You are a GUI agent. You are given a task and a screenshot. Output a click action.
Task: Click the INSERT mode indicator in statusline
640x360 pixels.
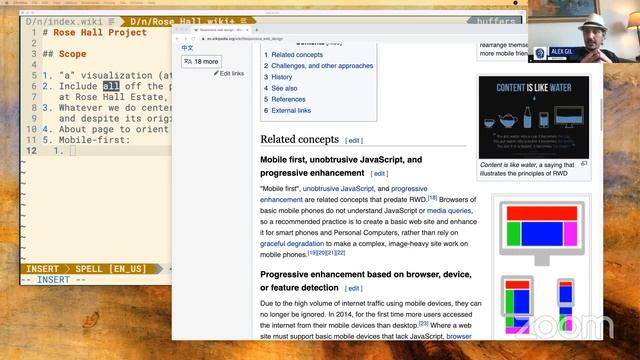(42, 269)
